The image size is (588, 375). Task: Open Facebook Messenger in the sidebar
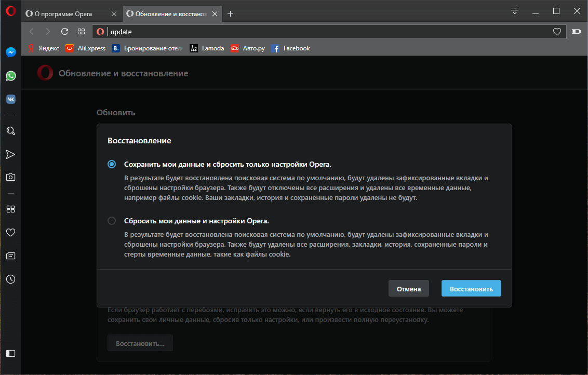coord(11,52)
